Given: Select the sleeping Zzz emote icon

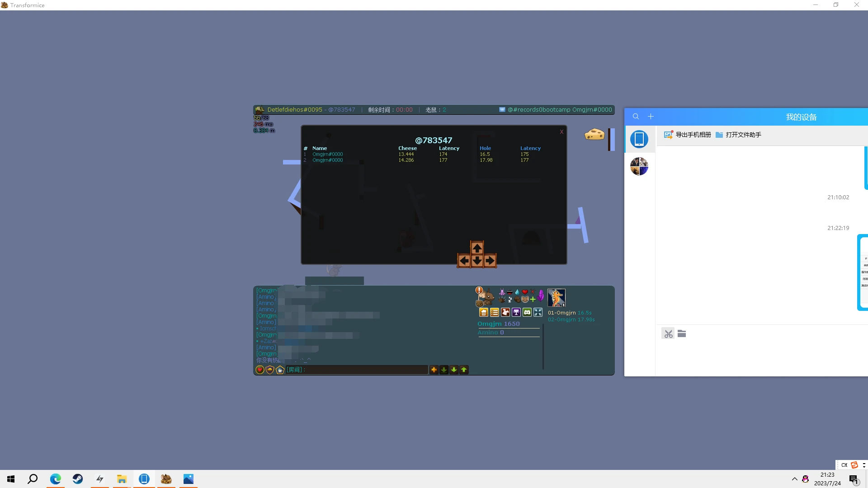Looking at the screenshot, I should (x=509, y=300).
